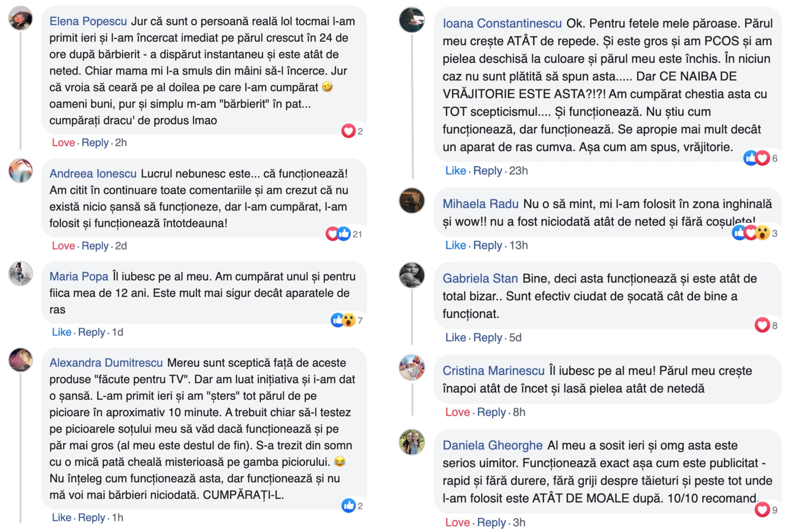Screen dimensions: 788x532
Task: Click Daniela Gheorghe's profile picture
Action: pyautogui.click(x=412, y=442)
